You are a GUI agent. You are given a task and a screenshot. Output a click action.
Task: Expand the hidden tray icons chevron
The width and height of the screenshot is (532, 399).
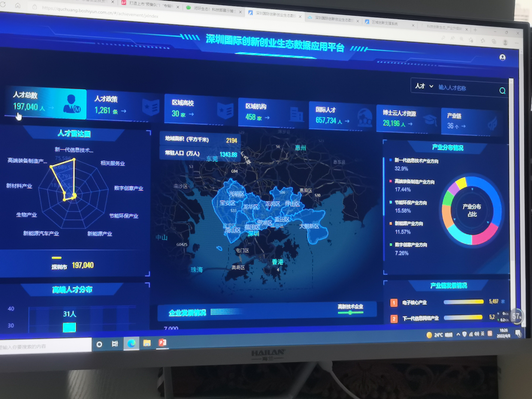(x=458, y=334)
